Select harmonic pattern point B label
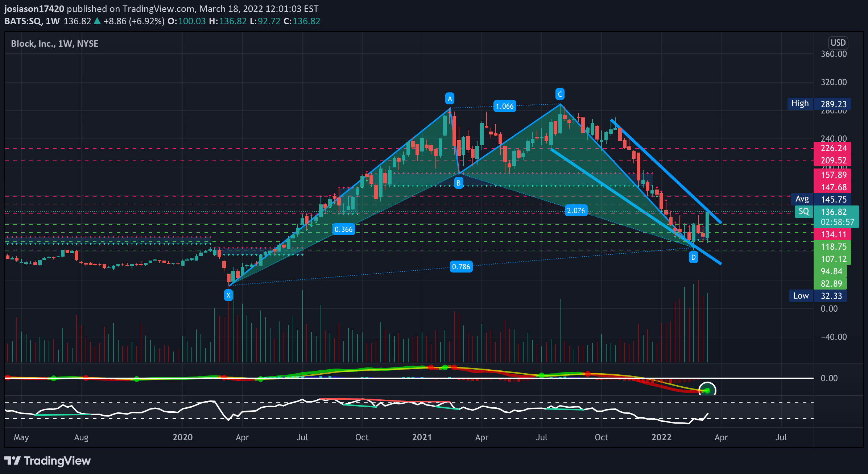 click(459, 183)
